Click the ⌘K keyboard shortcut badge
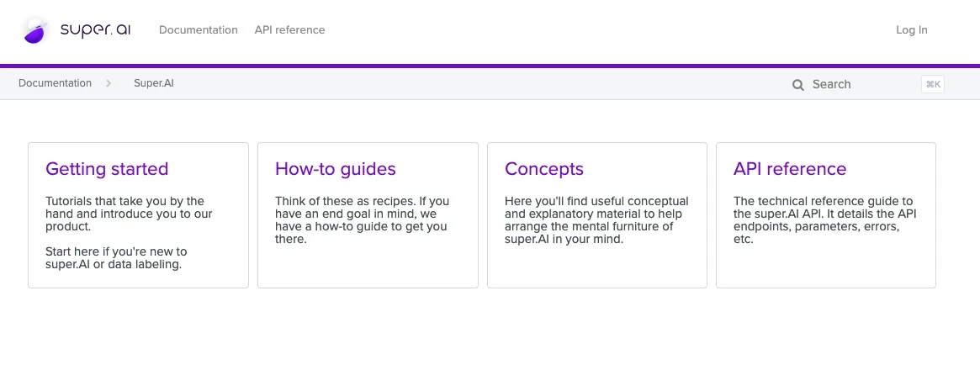The width and height of the screenshot is (980, 391). [933, 84]
